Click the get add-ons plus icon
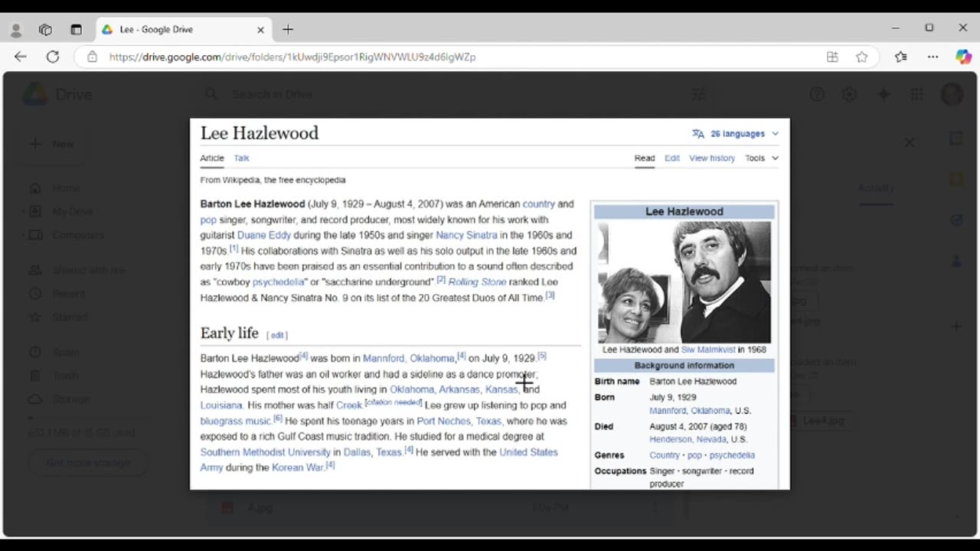980x551 pixels. coord(956,327)
